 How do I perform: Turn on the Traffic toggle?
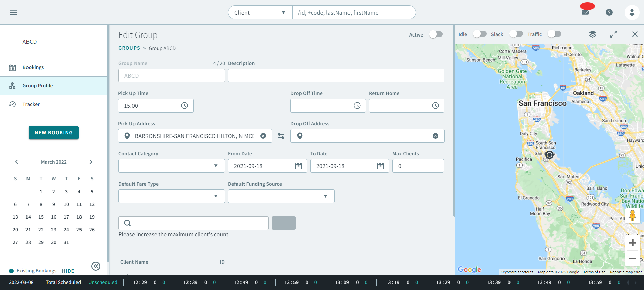pyautogui.click(x=554, y=34)
